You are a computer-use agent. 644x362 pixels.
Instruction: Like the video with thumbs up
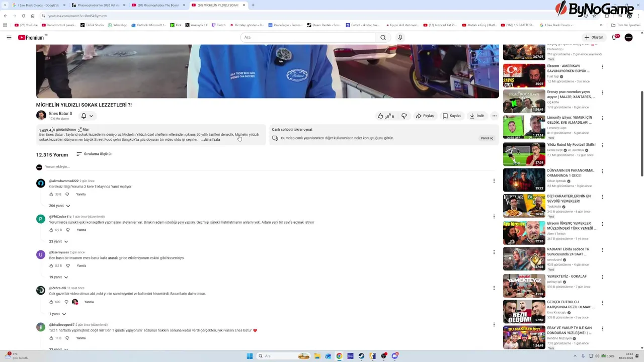(x=386, y=116)
